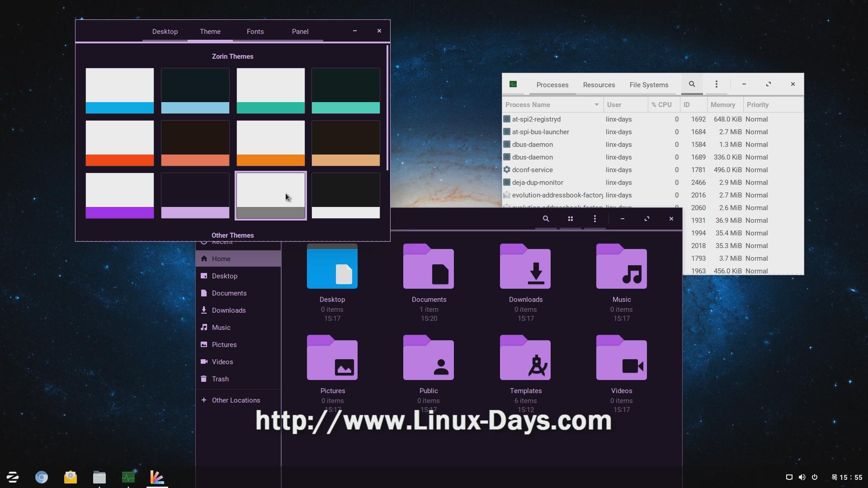The height and width of the screenshot is (488, 868).
Task: Open the Pictures folder icon
Action: point(332,357)
